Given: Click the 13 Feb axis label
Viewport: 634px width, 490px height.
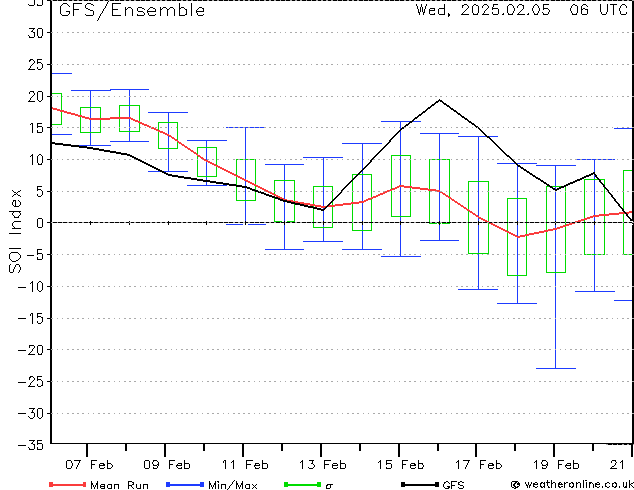Looking at the screenshot, I should pyautogui.click(x=323, y=465).
